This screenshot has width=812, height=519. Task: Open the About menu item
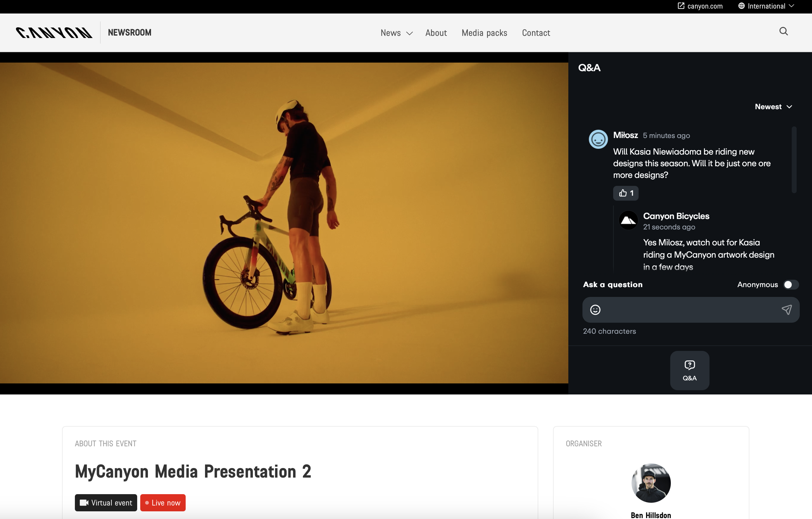point(436,33)
